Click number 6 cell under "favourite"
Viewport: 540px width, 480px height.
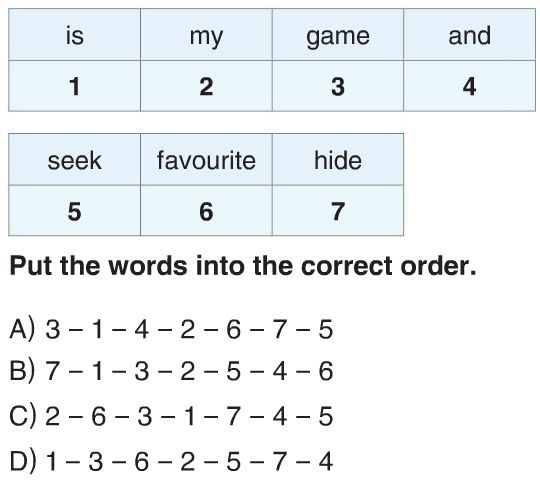tap(206, 211)
